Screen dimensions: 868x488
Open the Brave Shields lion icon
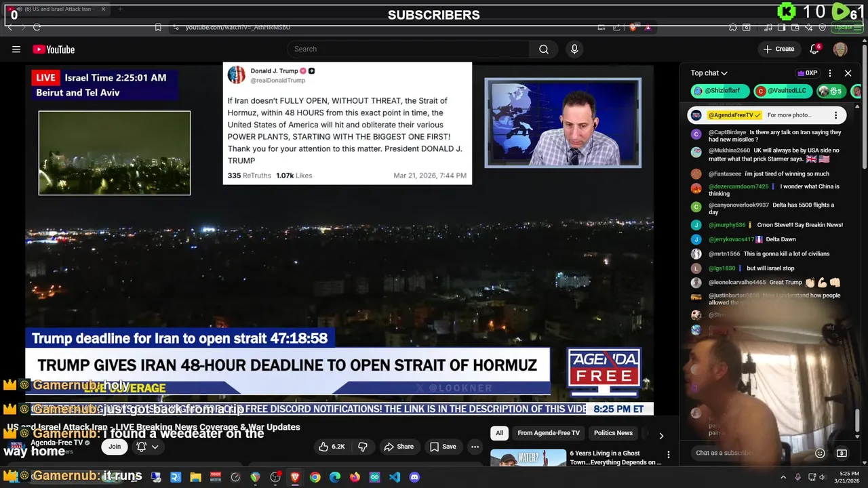633,27
